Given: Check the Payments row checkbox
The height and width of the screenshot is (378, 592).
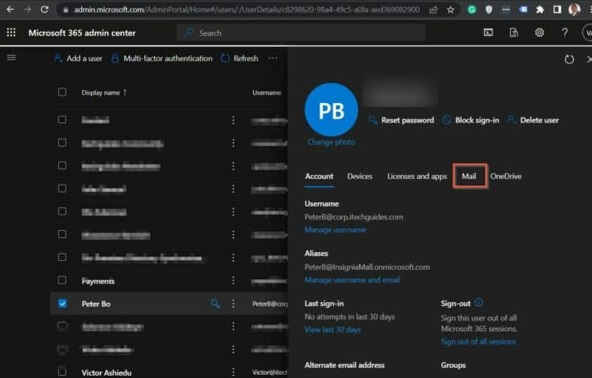Looking at the screenshot, I should pyautogui.click(x=62, y=280).
